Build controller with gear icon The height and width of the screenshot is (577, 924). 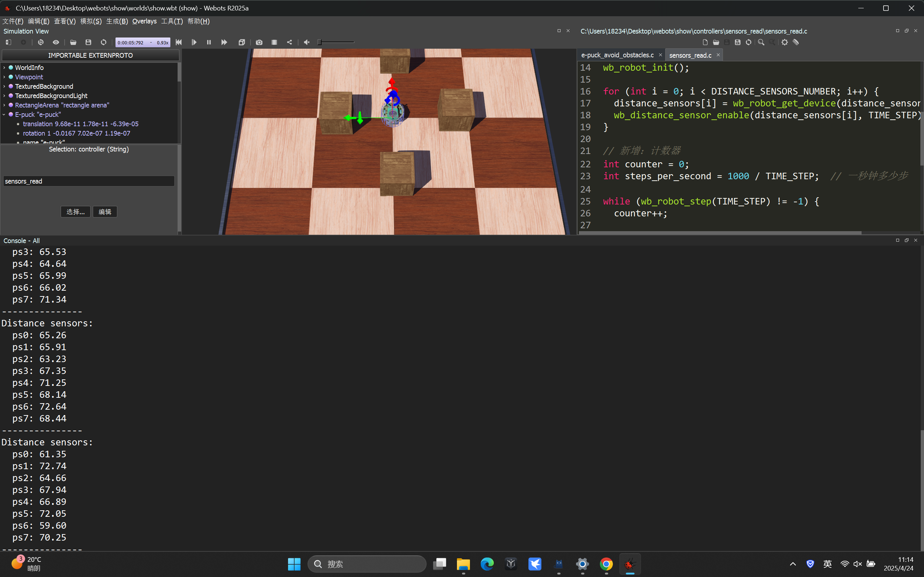(785, 42)
